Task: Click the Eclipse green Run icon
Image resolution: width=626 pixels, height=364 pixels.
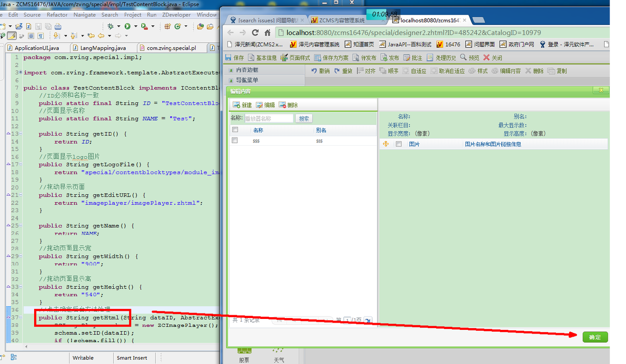Action: (128, 26)
